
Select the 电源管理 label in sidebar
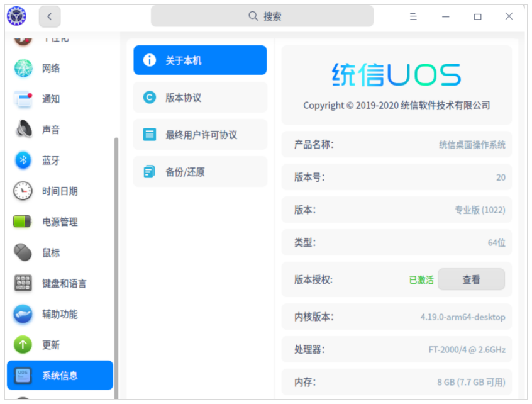click(60, 222)
